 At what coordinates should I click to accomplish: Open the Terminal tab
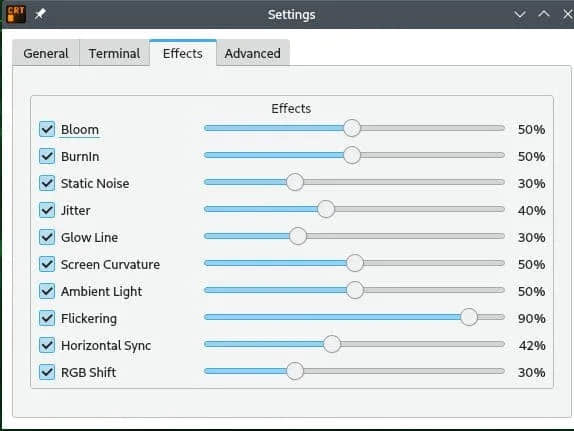[x=114, y=53]
